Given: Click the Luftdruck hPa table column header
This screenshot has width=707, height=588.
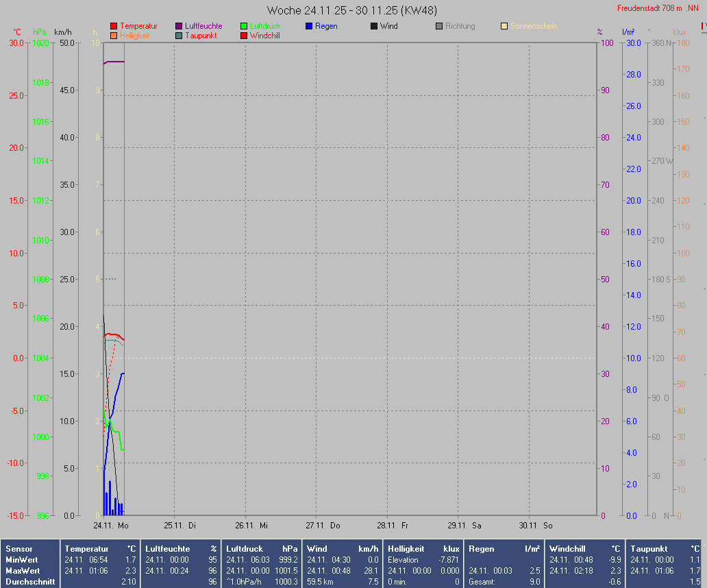Looking at the screenshot, I should (262, 549).
